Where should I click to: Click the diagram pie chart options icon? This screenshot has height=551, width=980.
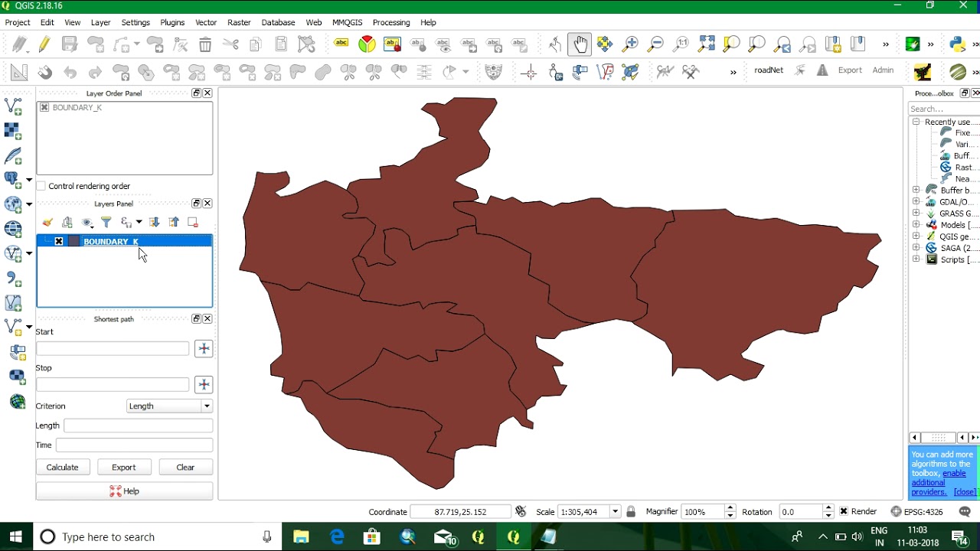[367, 44]
